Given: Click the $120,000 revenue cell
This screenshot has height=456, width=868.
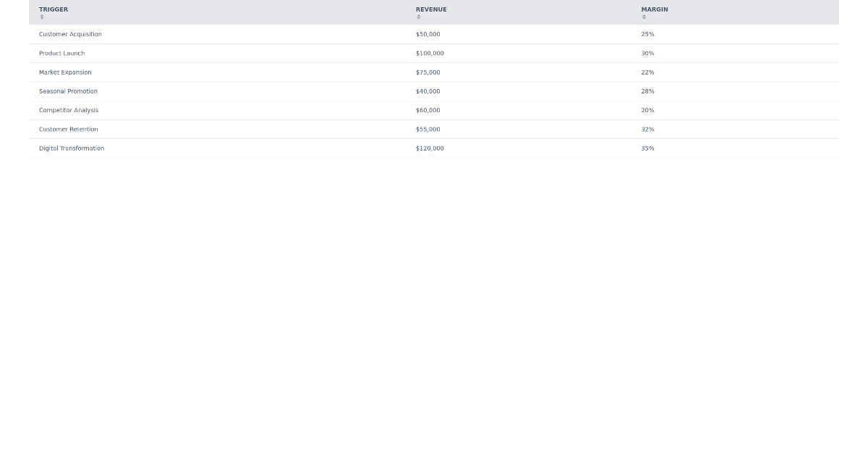Looking at the screenshot, I should click(x=429, y=148).
